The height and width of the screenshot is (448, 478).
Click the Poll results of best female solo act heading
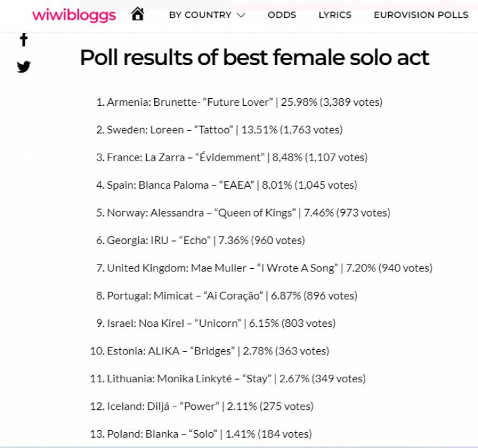254,57
